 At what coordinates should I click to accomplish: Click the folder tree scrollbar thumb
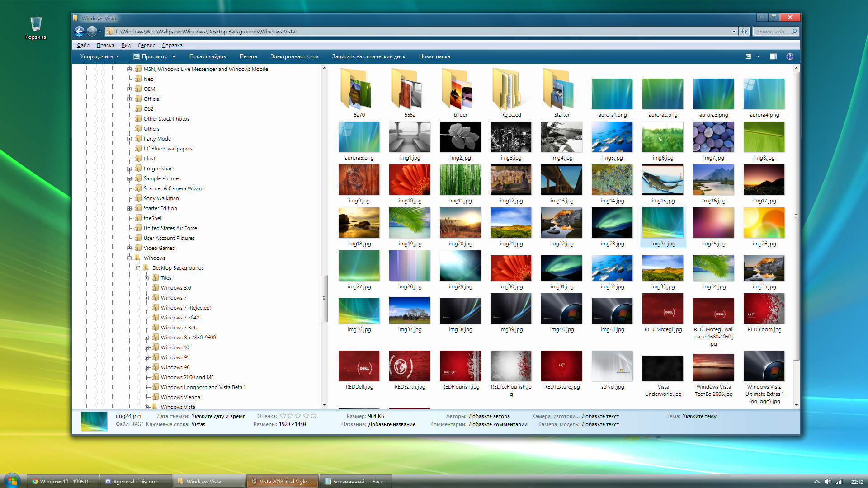[324, 298]
